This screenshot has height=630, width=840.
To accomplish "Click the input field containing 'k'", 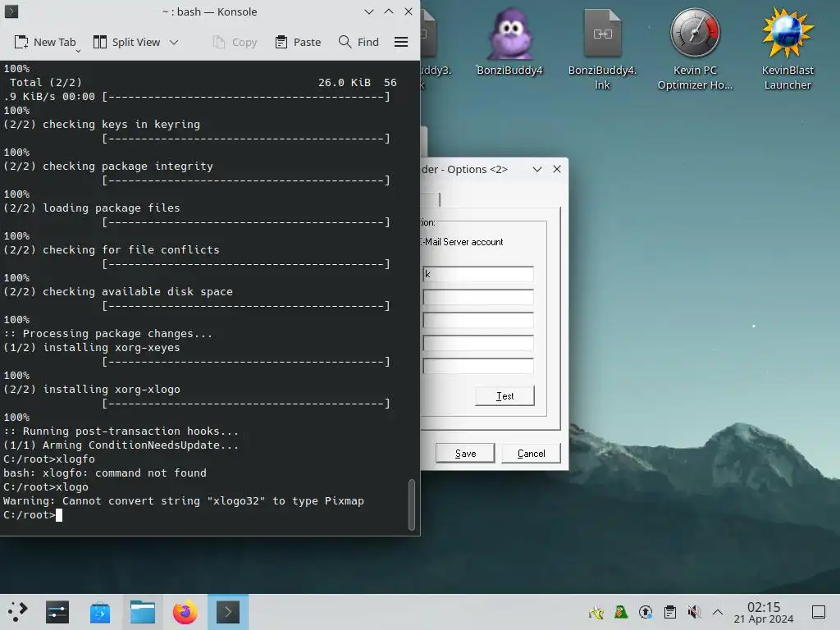I will coord(478,274).
